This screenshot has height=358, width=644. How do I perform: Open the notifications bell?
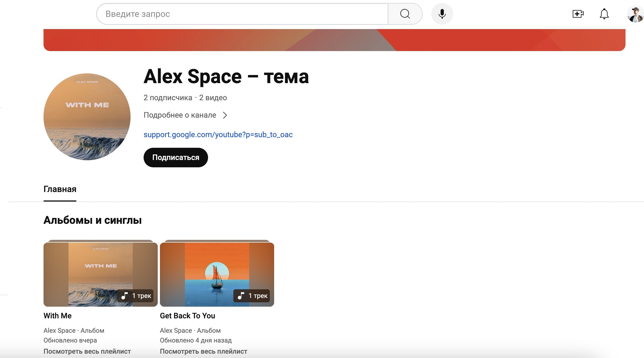tap(604, 14)
